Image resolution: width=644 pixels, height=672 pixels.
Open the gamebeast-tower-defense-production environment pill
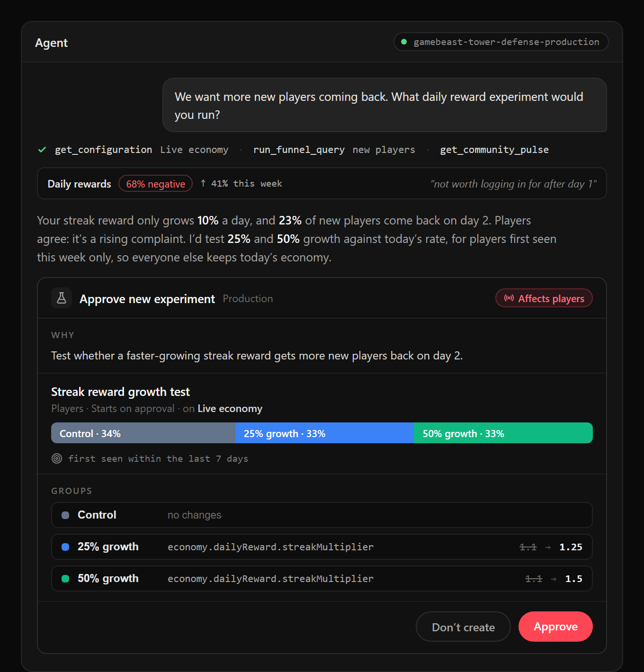(501, 42)
